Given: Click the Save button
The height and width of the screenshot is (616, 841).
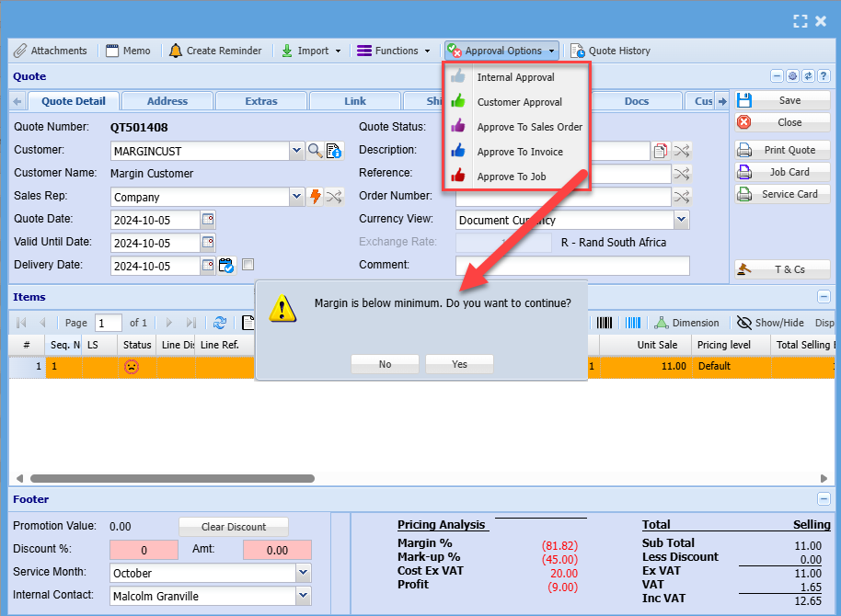Looking at the screenshot, I should point(782,100).
